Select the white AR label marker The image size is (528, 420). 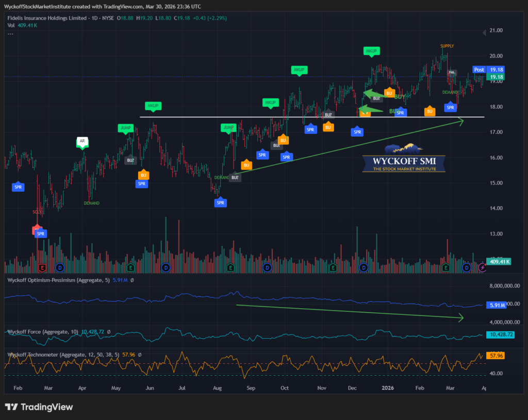point(82,141)
